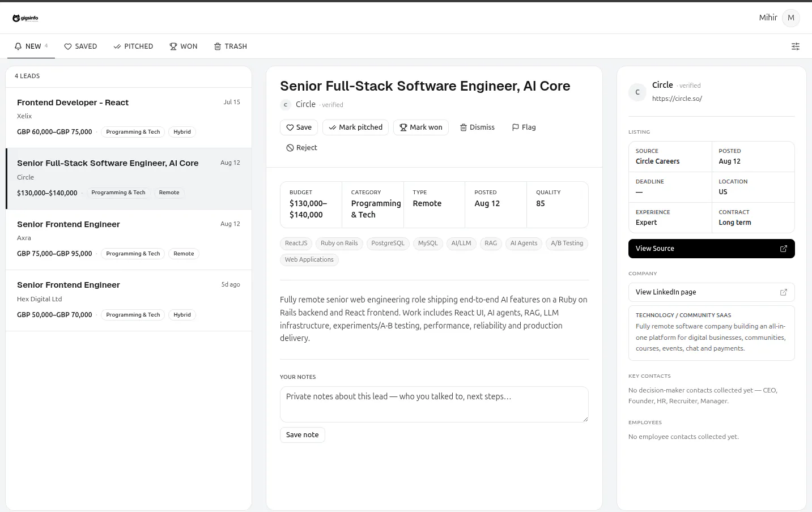Open external link icon on View Source

click(x=784, y=249)
